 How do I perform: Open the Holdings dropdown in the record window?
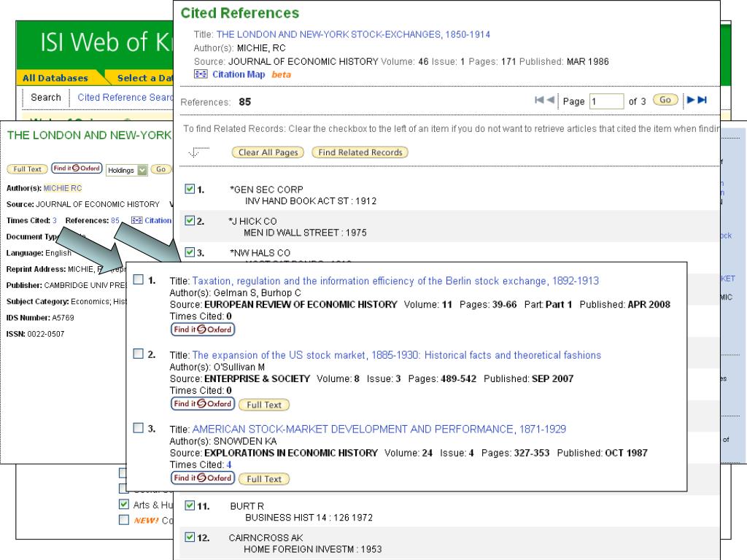(127, 170)
